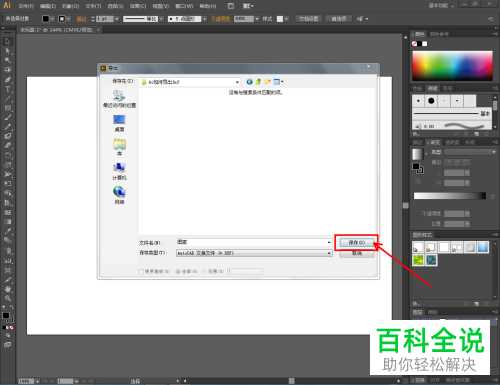Switch to the 渐变 panel tab
The width and height of the screenshot is (500, 385).
[x=435, y=142]
